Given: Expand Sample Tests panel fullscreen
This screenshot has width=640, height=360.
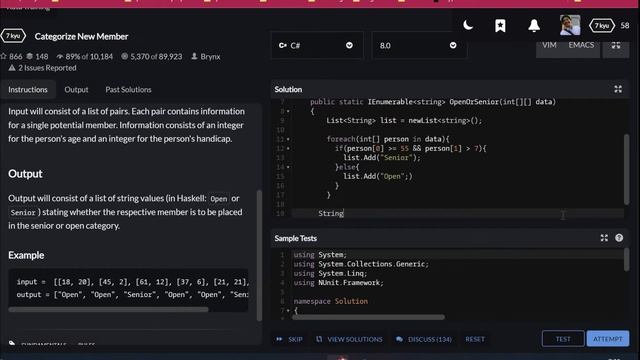Looking at the screenshot, I should coord(604,238).
